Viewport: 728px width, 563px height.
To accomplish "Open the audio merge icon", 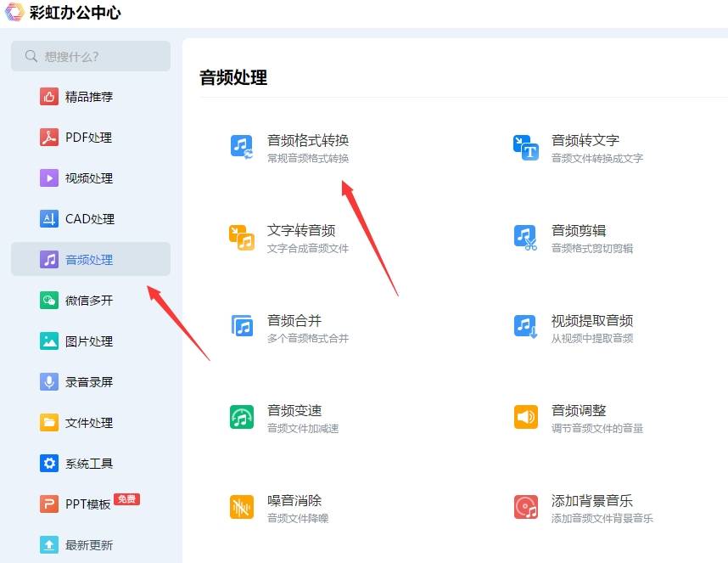I will coord(242,327).
